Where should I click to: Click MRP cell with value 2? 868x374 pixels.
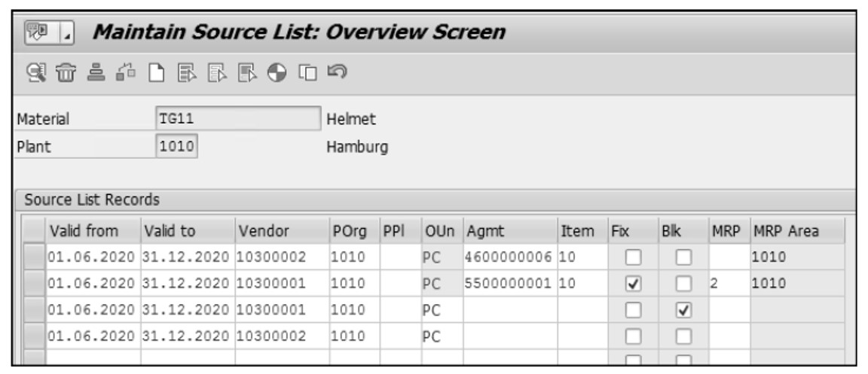pos(729,284)
